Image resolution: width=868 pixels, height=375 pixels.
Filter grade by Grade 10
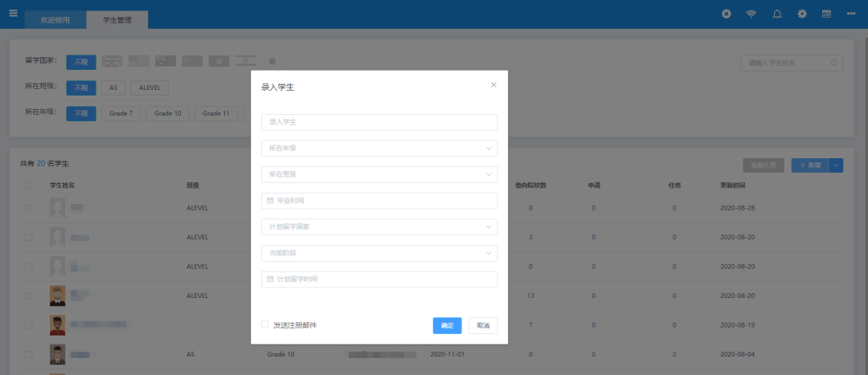pos(168,114)
